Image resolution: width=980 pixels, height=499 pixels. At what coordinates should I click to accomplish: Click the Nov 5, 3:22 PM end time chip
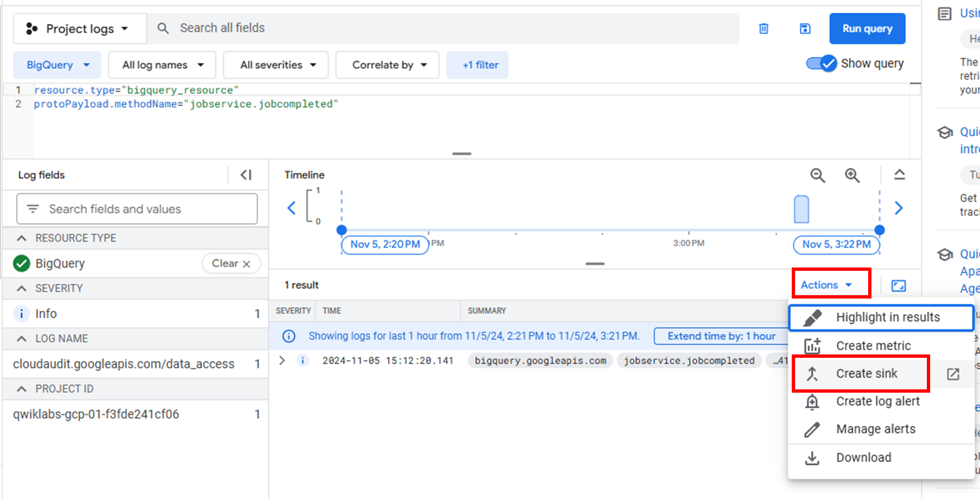tap(836, 244)
